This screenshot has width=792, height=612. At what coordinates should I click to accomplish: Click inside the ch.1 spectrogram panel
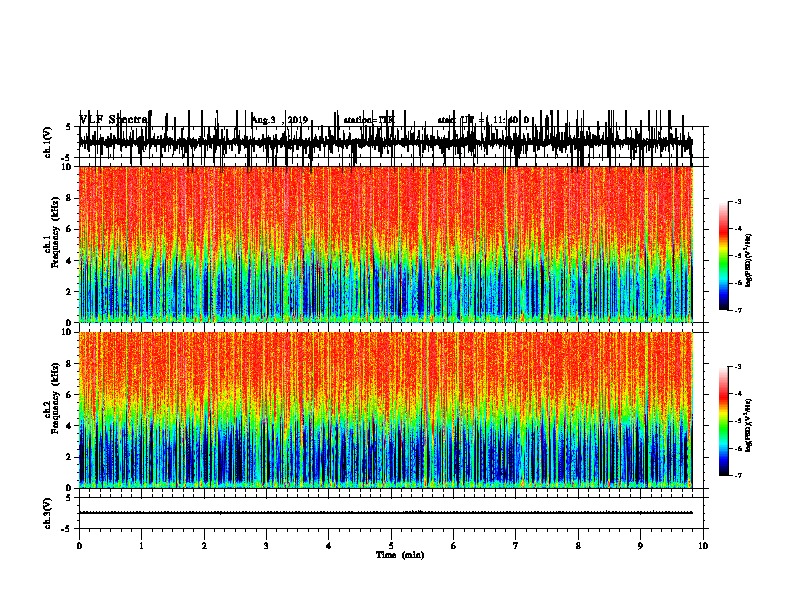(x=386, y=244)
